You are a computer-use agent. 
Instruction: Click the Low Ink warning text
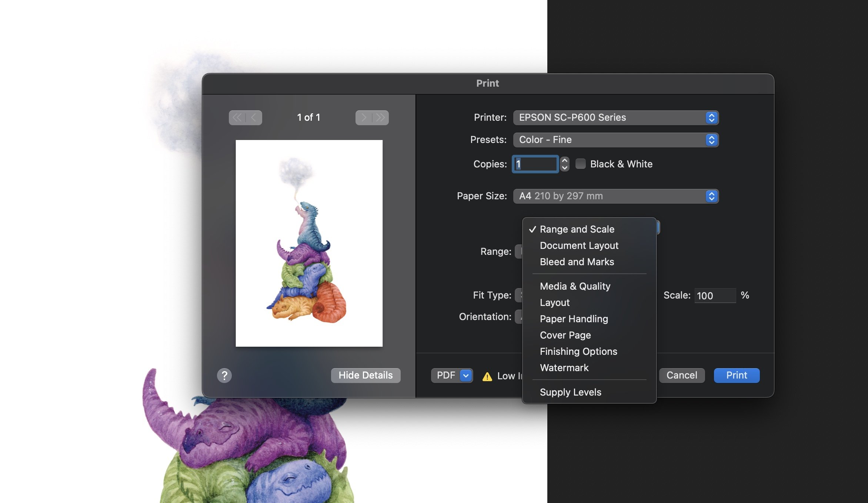coord(510,376)
